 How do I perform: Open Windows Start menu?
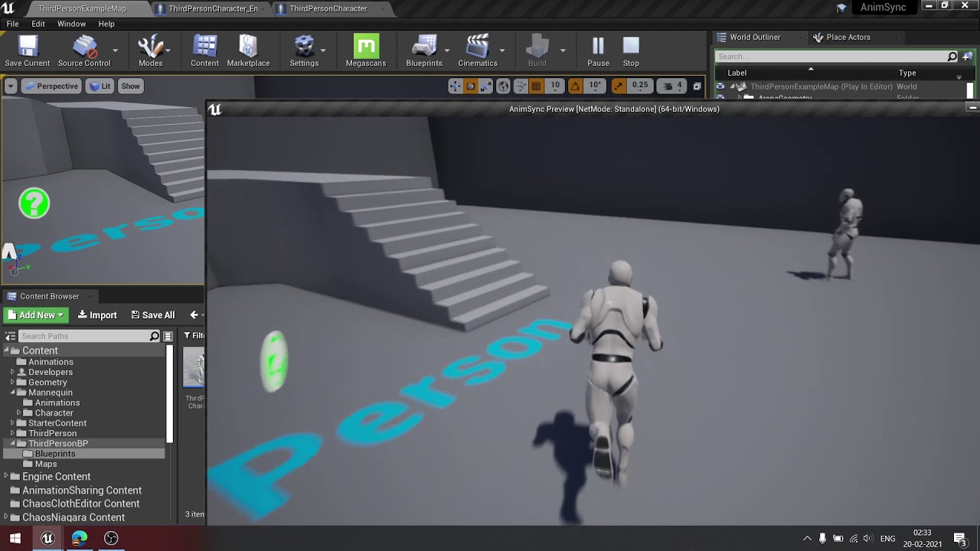[15, 539]
